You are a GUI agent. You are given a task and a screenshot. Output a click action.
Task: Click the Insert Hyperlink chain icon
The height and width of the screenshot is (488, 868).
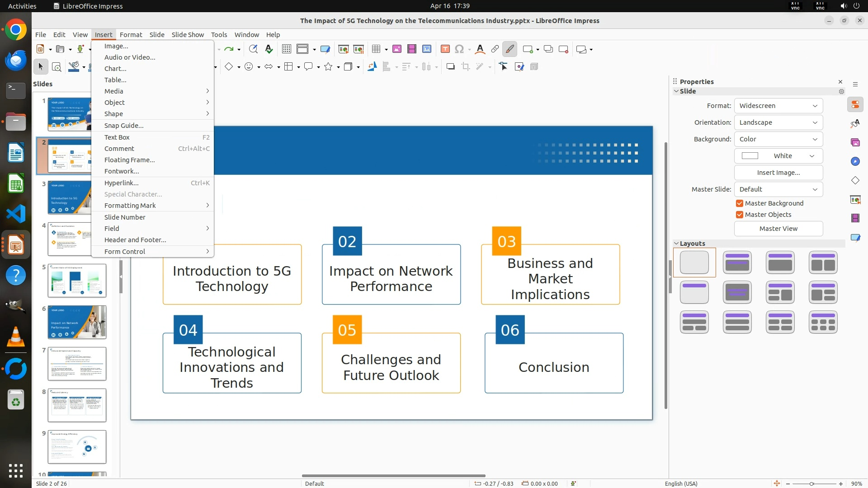495,49
